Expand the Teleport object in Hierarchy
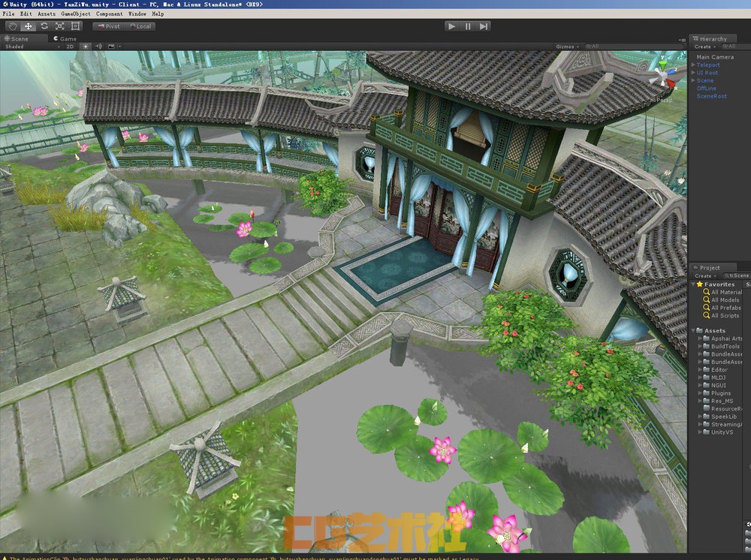 coord(693,65)
